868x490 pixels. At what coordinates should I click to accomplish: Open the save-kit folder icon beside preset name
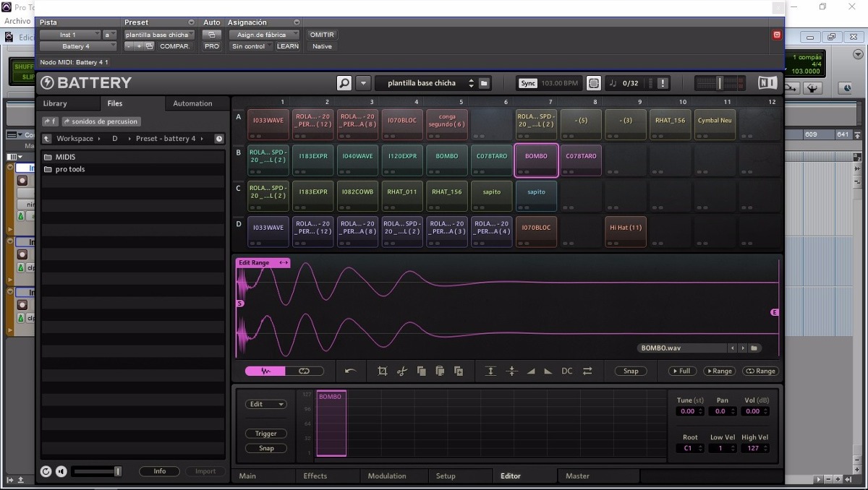tap(485, 83)
